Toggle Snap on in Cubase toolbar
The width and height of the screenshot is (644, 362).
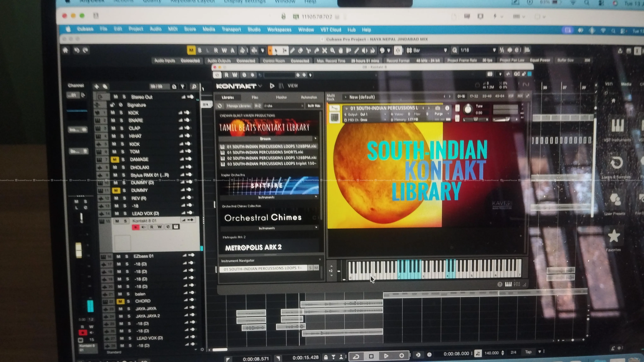point(398,51)
